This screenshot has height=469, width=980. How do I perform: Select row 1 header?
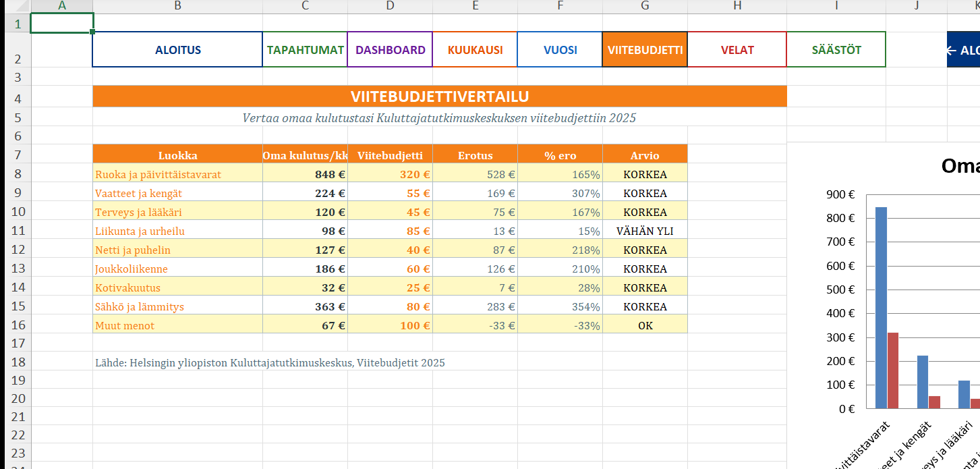tap(18, 24)
